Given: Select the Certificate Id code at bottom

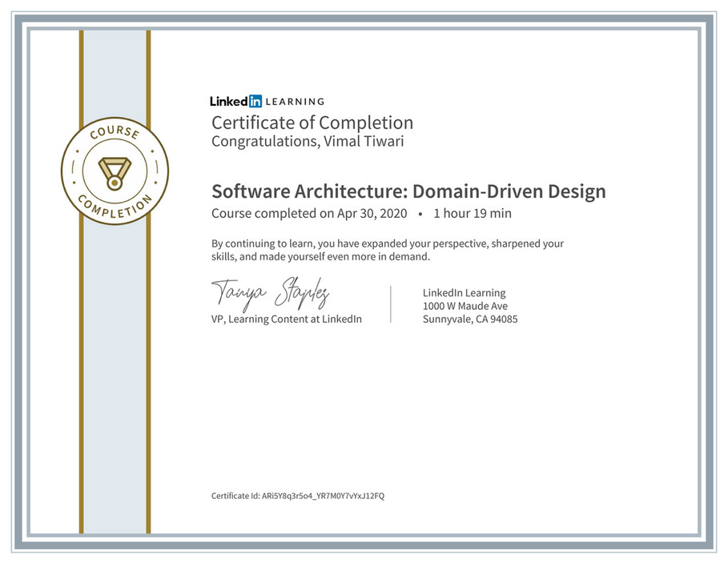Looking at the screenshot, I should click(x=323, y=496).
